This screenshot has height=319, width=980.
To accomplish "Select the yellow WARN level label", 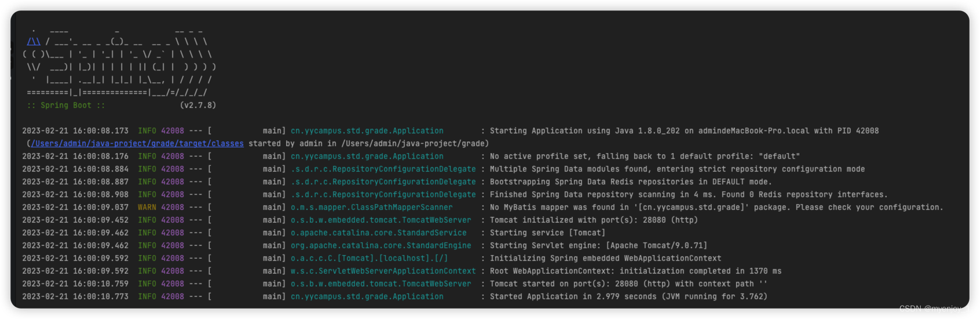I will point(147,207).
